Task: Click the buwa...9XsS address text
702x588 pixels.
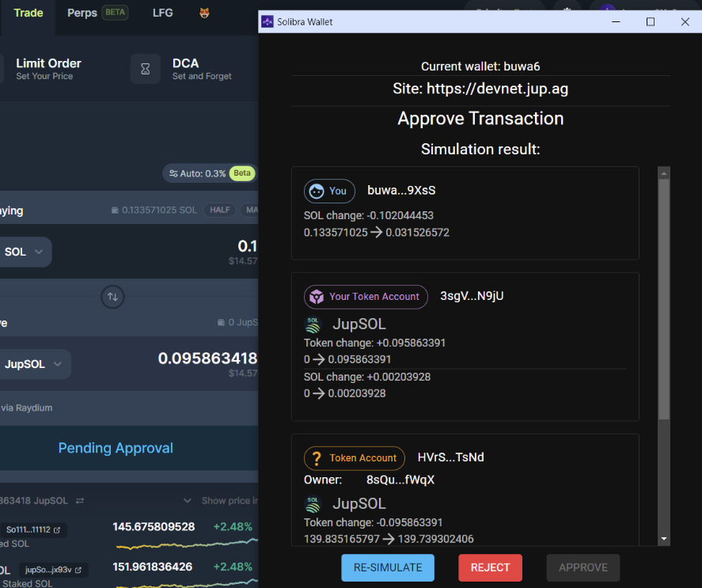Action: click(x=401, y=190)
